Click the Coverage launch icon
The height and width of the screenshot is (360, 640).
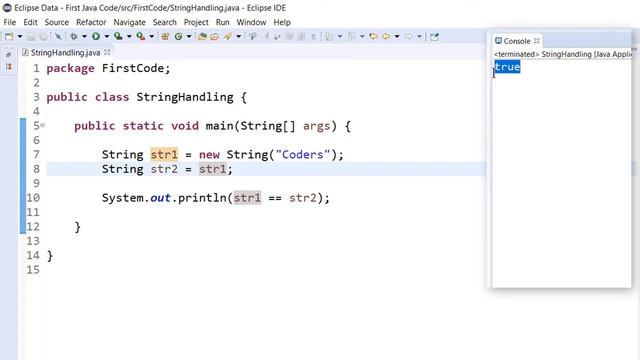[118, 36]
